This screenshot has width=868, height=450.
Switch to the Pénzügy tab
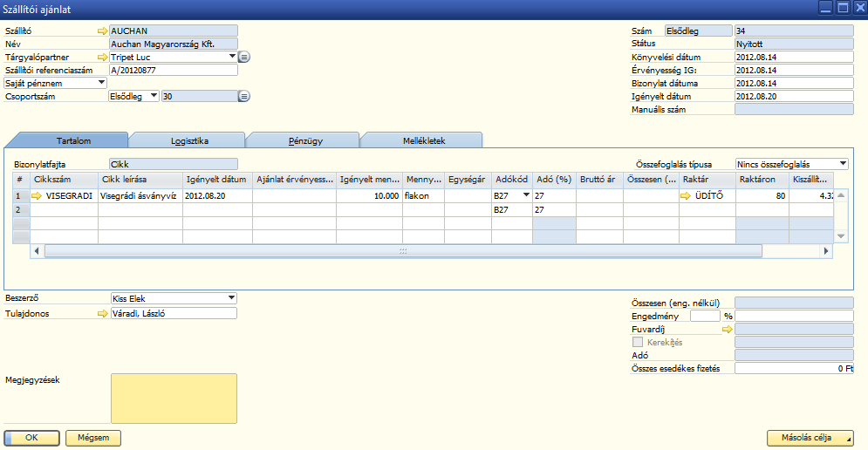[x=305, y=140]
